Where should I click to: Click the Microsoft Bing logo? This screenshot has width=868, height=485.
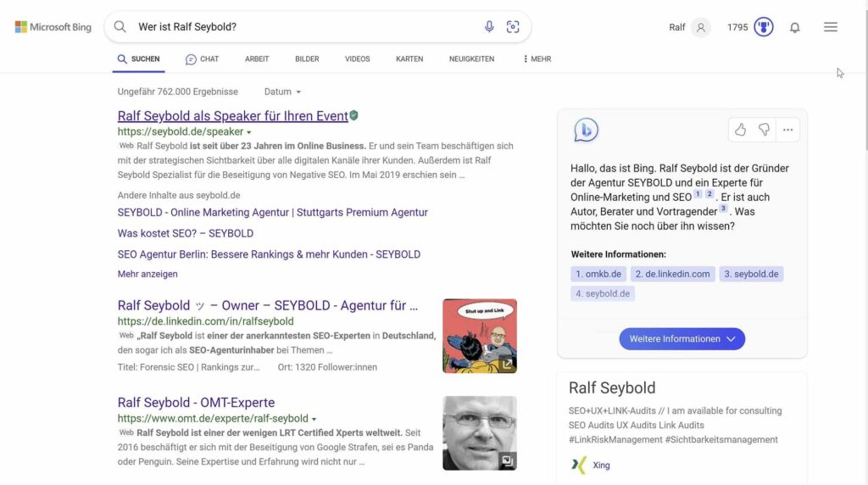tap(53, 26)
